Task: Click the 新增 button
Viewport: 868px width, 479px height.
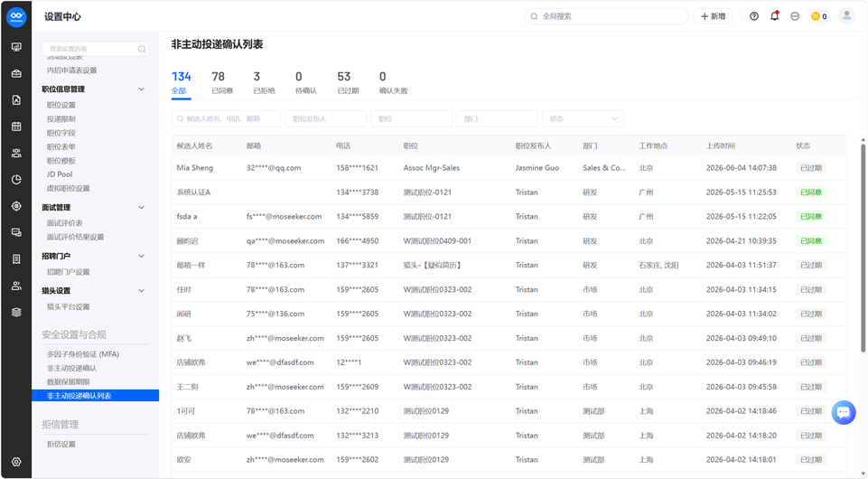Action: pos(713,16)
